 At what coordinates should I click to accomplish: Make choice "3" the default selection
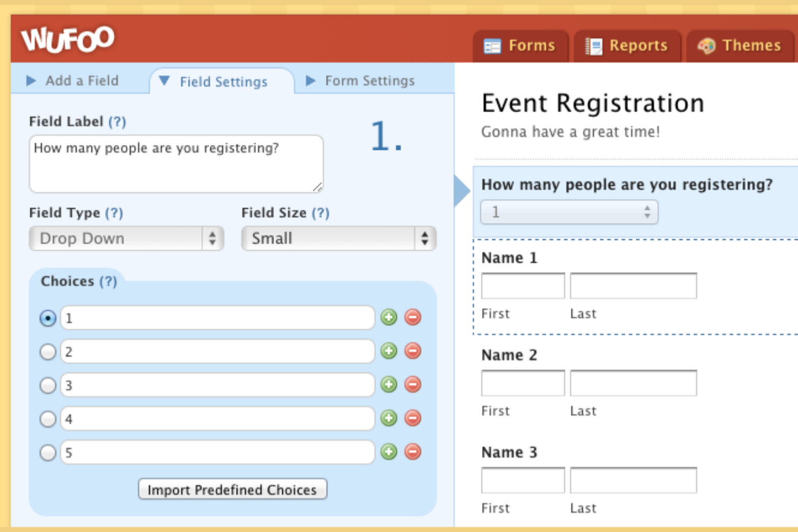47,385
